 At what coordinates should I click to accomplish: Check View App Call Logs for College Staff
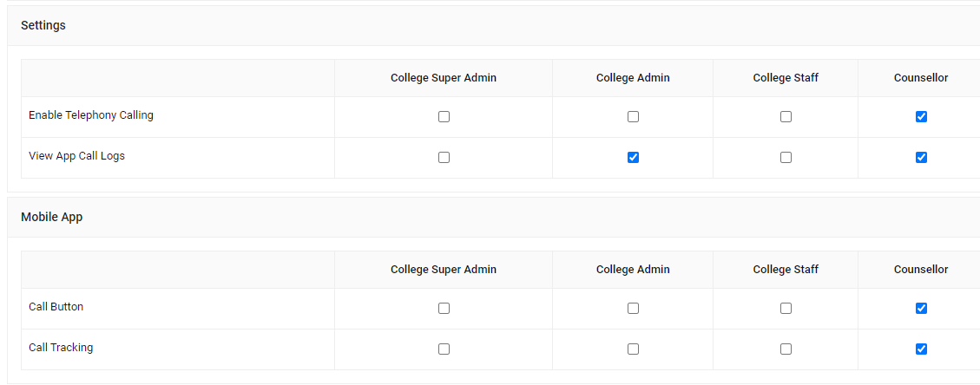pyautogui.click(x=786, y=157)
